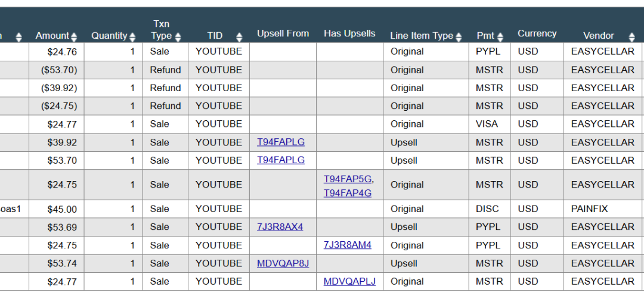Sort table by Txn Type arrows
Screen dimensions: 644x302
(x=178, y=37)
